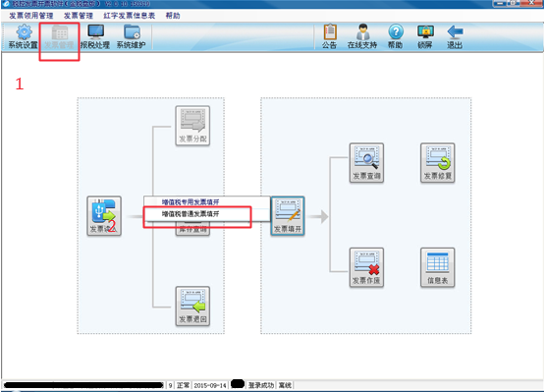View the 公告 clipboard icon
This screenshot has width=545, height=392.
(x=330, y=36)
